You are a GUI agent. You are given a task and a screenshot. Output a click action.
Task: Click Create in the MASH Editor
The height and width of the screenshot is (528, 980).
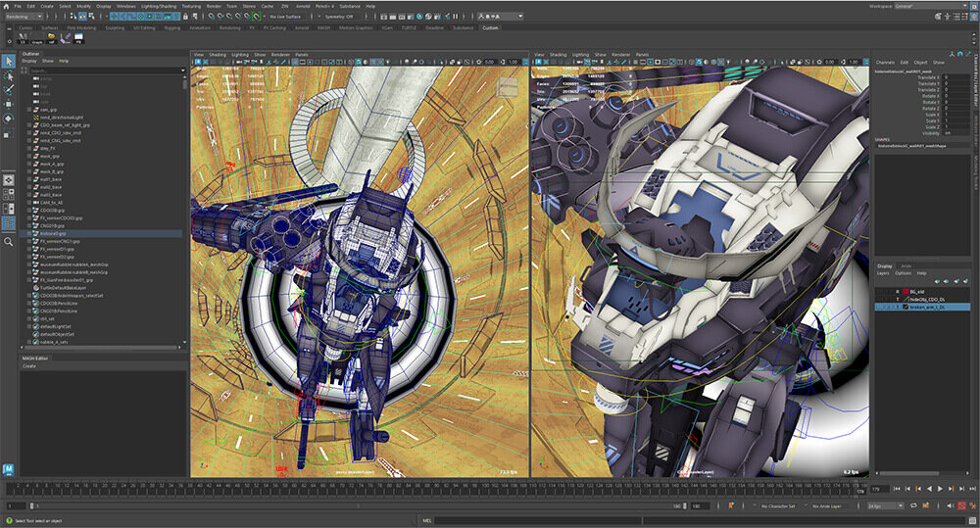coord(29,366)
